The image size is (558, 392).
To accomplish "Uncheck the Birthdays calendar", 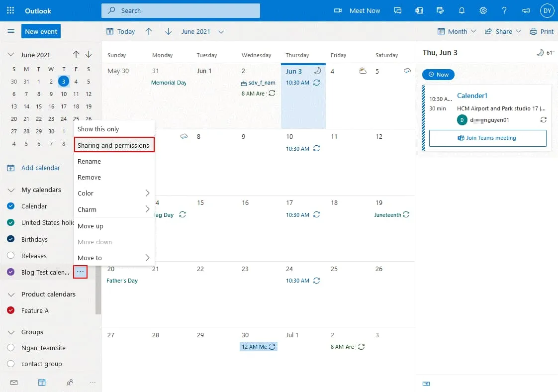I will coord(11,239).
